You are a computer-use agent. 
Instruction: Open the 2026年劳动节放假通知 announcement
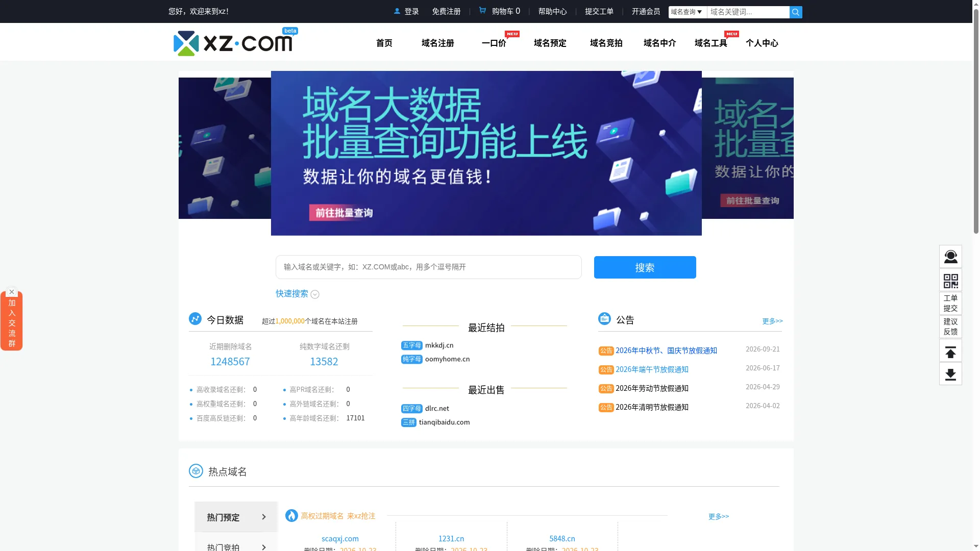[652, 388]
